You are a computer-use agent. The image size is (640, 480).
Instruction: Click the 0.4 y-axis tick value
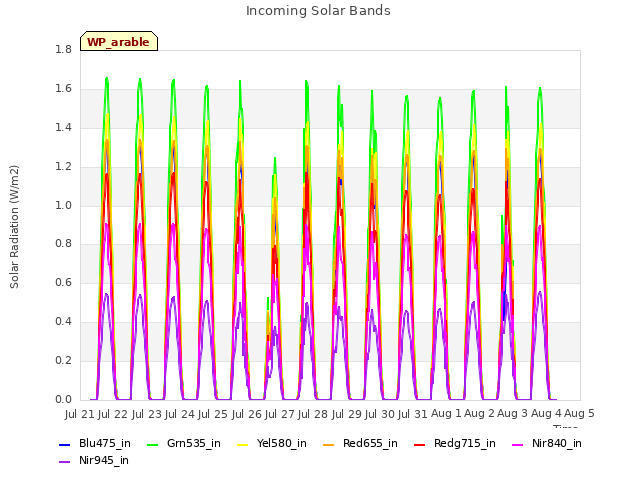(x=64, y=322)
